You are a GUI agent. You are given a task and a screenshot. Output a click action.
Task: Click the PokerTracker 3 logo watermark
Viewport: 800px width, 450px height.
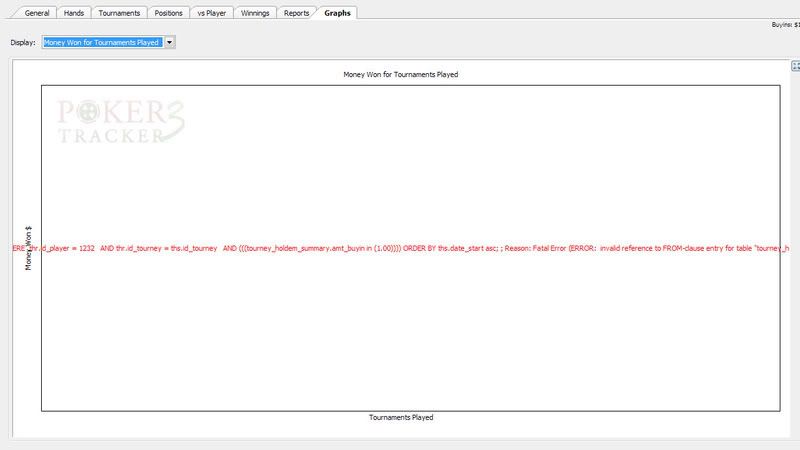tap(121, 121)
